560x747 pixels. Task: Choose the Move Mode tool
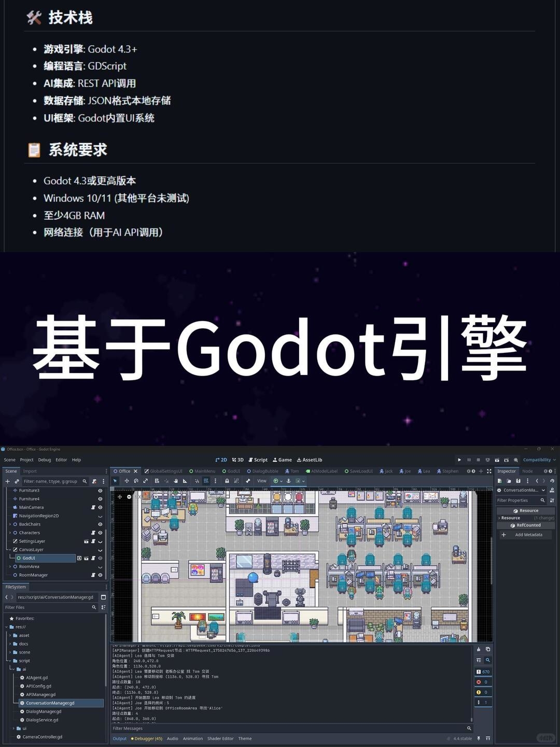pyautogui.click(x=127, y=481)
